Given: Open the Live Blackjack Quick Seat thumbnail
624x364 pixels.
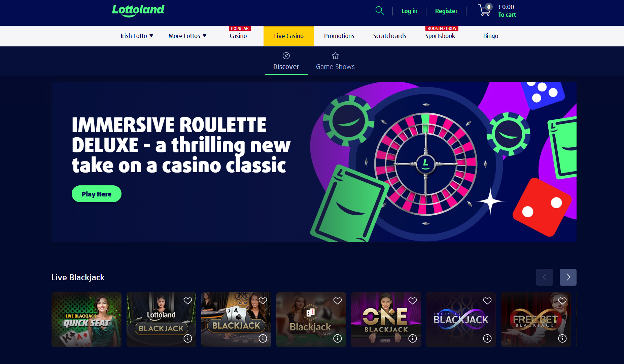Looking at the screenshot, I should pyautogui.click(x=86, y=320).
